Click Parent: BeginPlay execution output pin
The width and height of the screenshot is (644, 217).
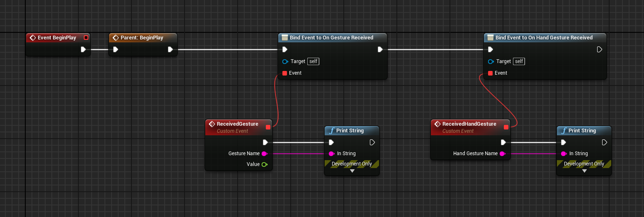click(170, 49)
